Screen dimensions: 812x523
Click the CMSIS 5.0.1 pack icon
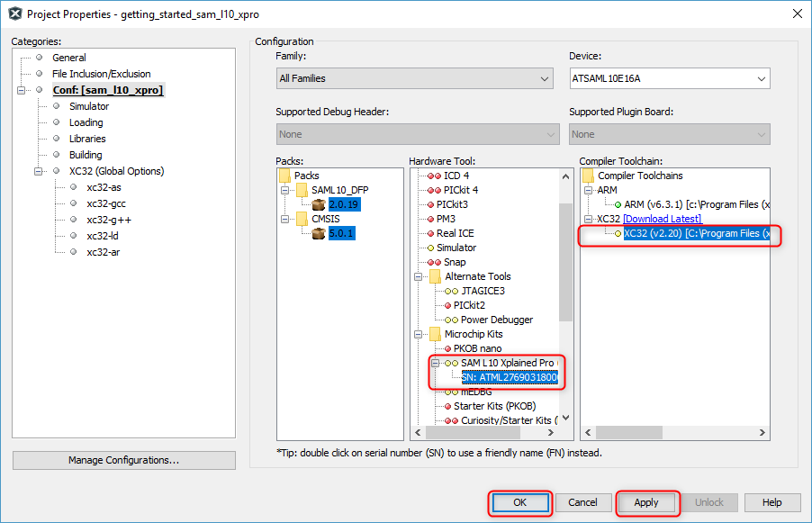[318, 233]
